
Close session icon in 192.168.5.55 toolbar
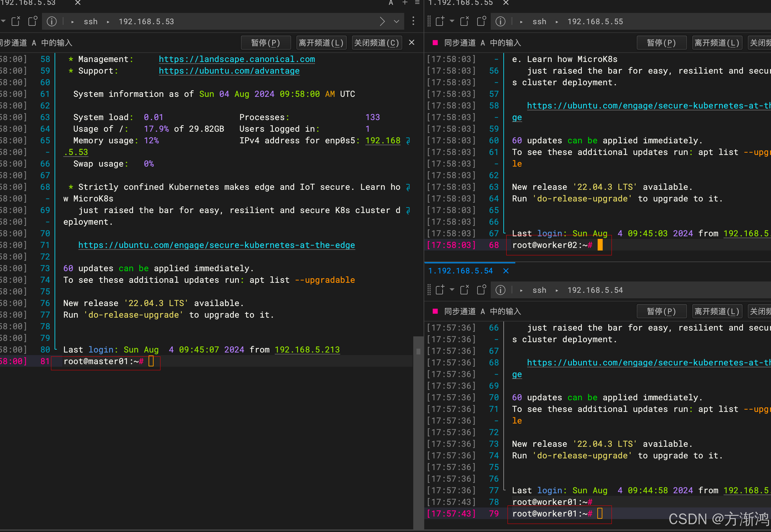pos(465,21)
